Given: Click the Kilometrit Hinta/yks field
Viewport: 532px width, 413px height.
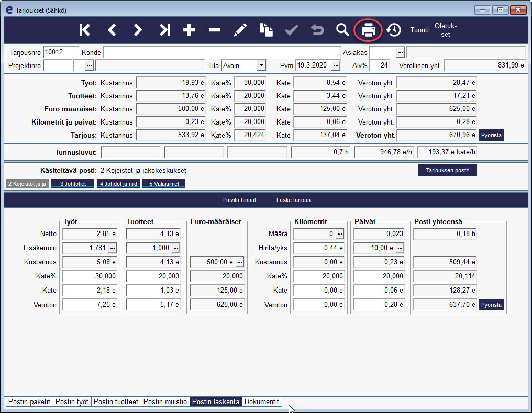Looking at the screenshot, I should 319,248.
